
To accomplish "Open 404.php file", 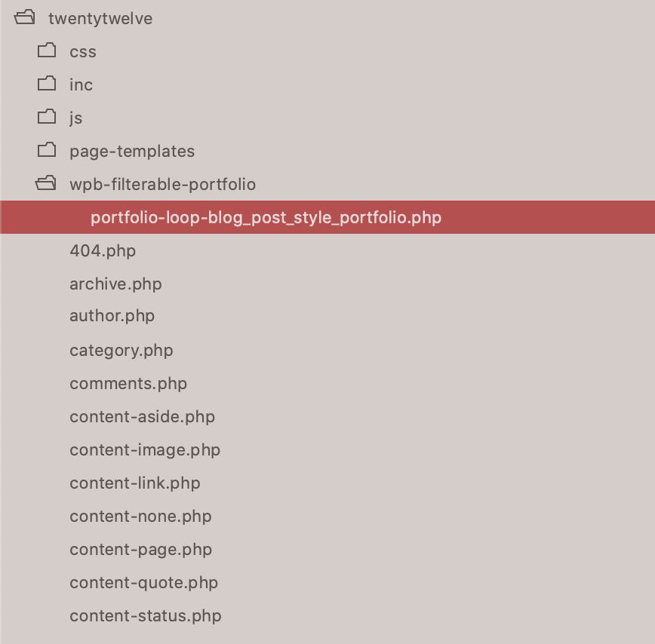I will pyautogui.click(x=103, y=251).
